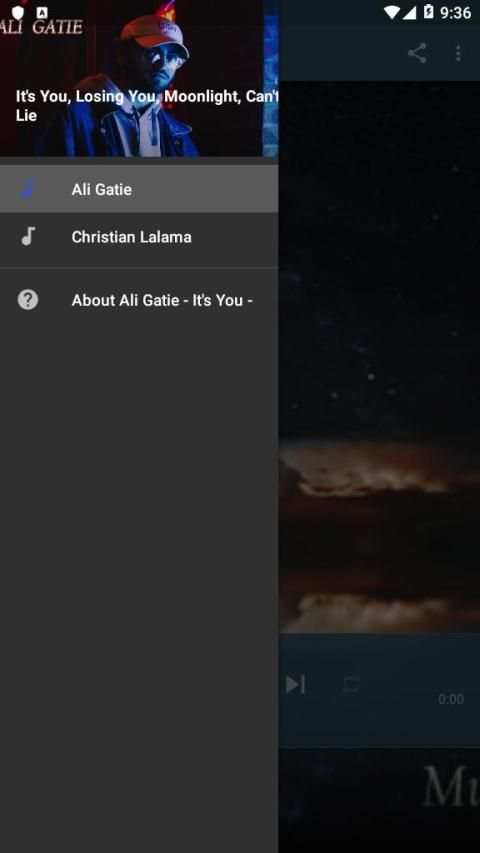Tap the 9:36 clock
Image resolution: width=480 pixels, height=853 pixels.
(456, 13)
